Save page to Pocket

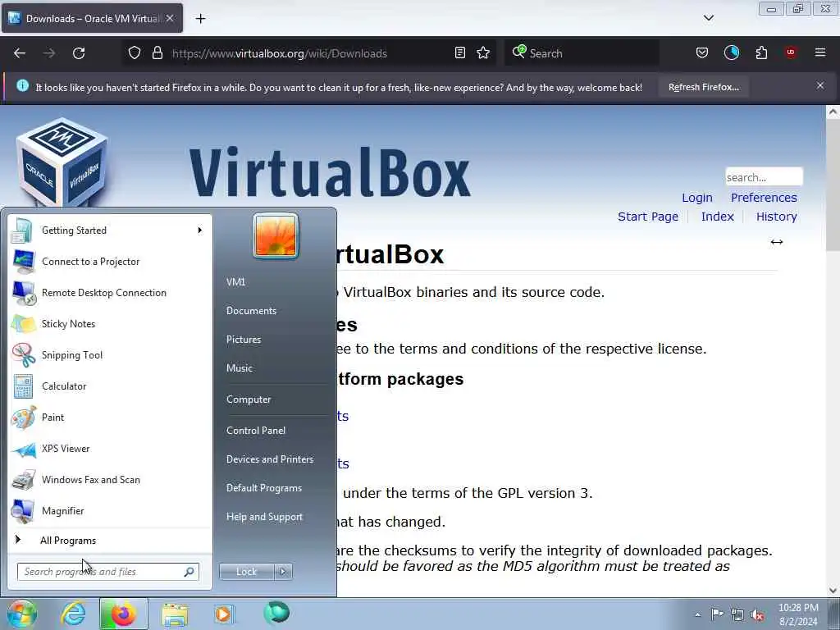pyautogui.click(x=702, y=52)
